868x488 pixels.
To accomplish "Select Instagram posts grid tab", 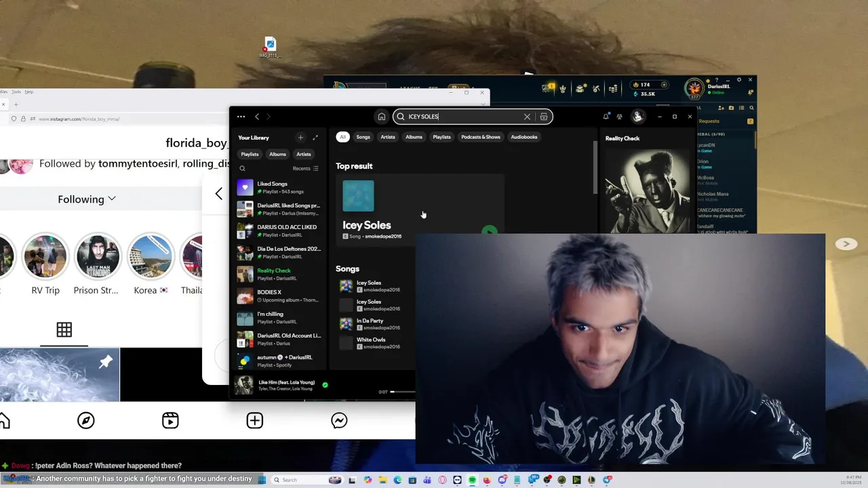I will coord(64,330).
